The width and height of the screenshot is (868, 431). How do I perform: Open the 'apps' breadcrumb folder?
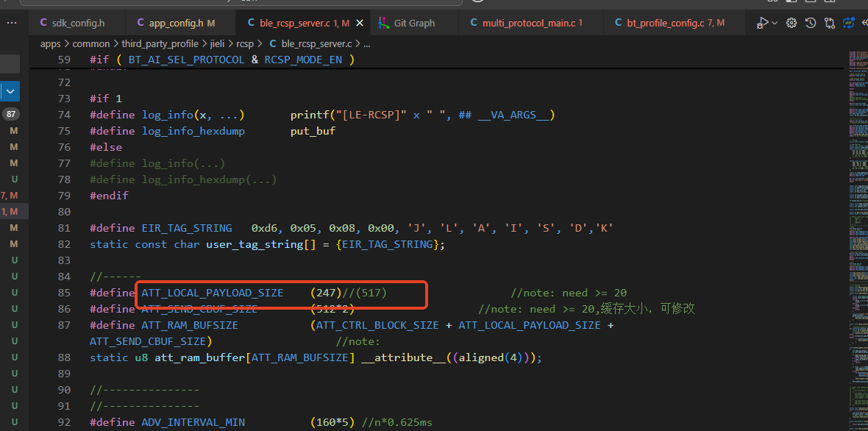(50, 43)
